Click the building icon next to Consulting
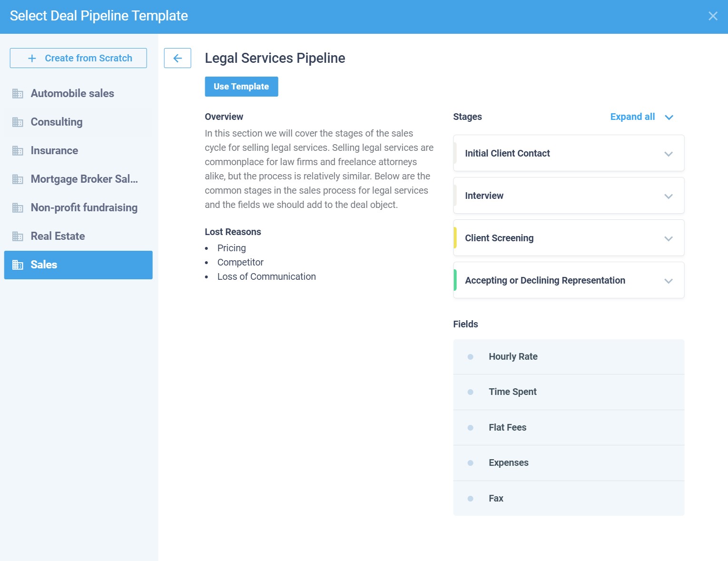Viewport: 728px width, 561px height. 18,122
